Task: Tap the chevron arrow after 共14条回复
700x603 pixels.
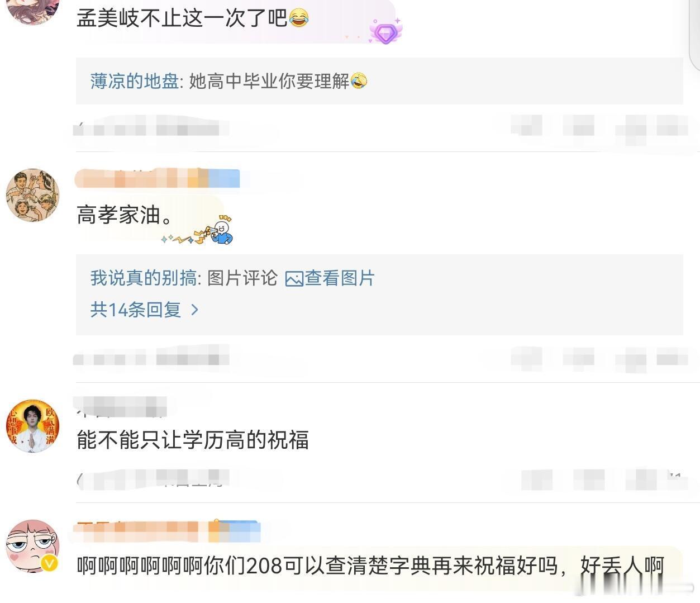Action: click(x=194, y=310)
